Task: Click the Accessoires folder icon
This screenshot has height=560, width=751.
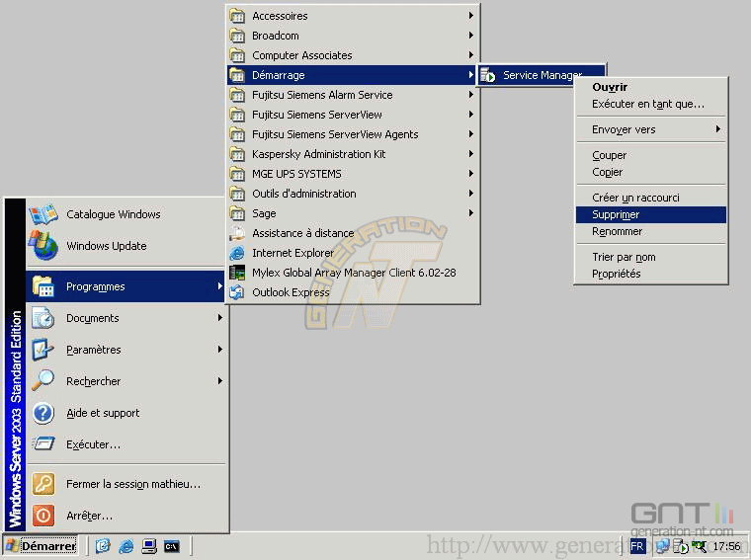Action: [x=237, y=16]
